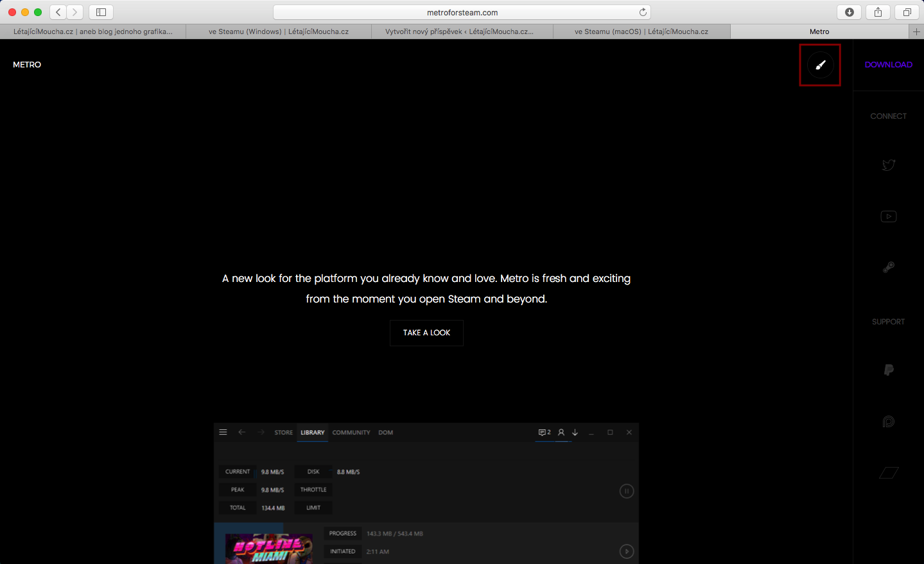Image resolution: width=924 pixels, height=564 pixels.
Task: Click the METRO logo text
Action: pos(27,65)
